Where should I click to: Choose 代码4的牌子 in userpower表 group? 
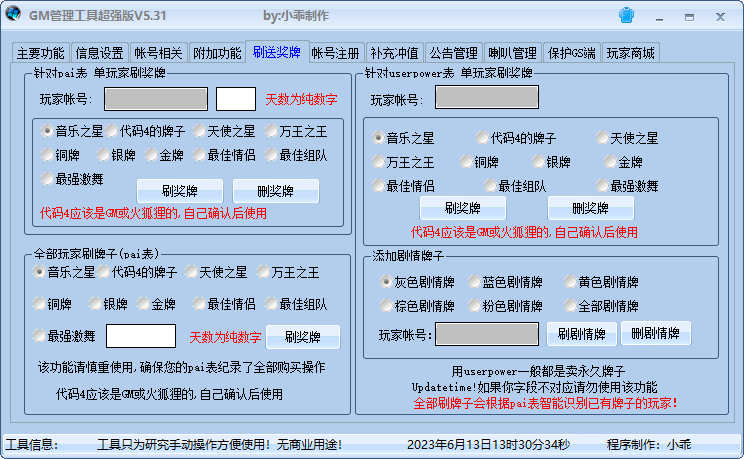point(516,138)
